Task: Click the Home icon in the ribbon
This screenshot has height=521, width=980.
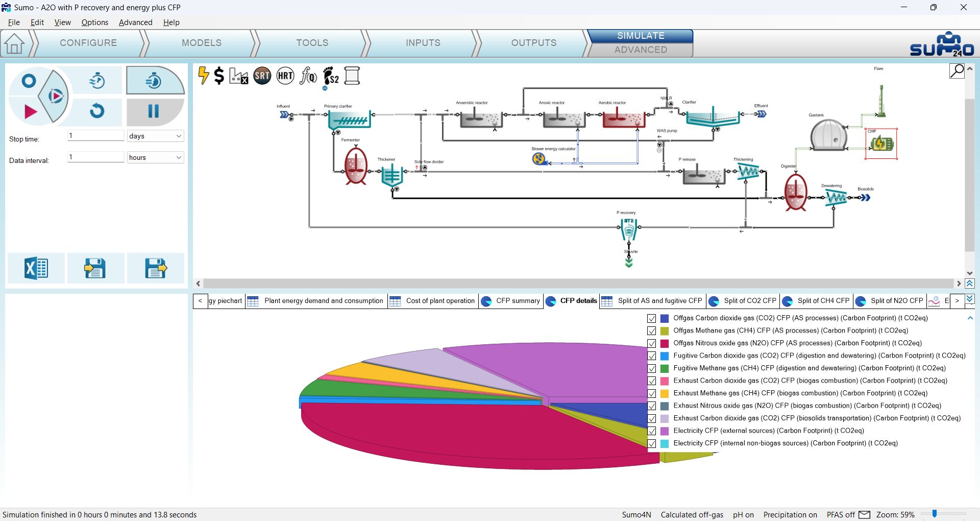Action: coord(14,43)
